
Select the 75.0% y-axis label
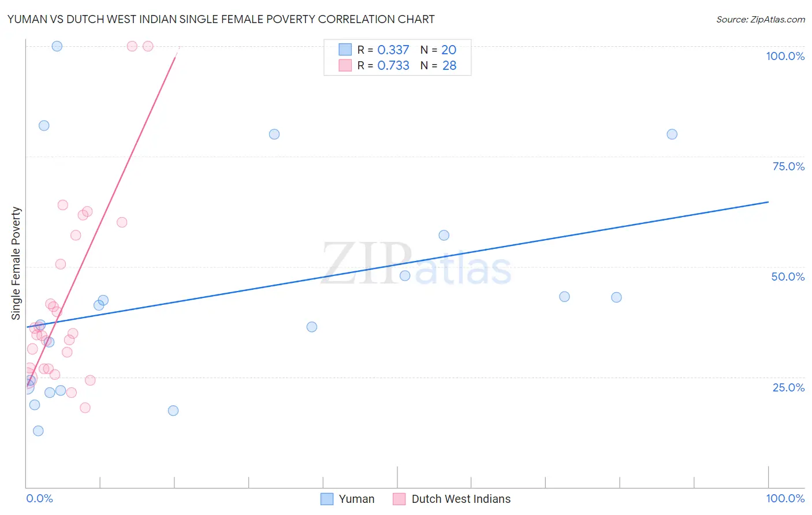[788, 166]
